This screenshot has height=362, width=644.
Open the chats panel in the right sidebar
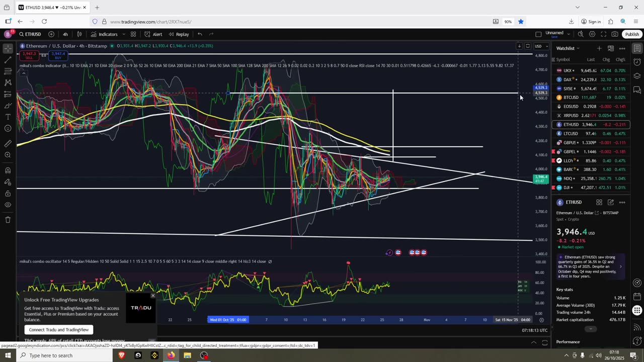(x=637, y=90)
